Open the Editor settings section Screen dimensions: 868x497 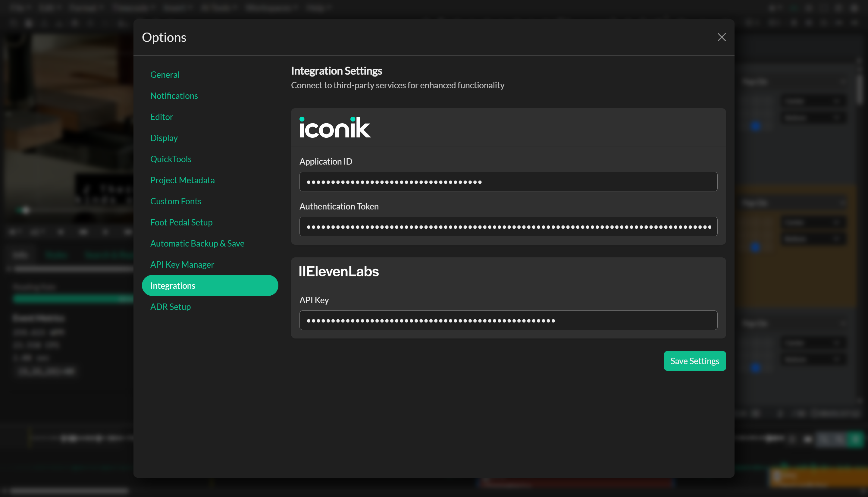(161, 117)
